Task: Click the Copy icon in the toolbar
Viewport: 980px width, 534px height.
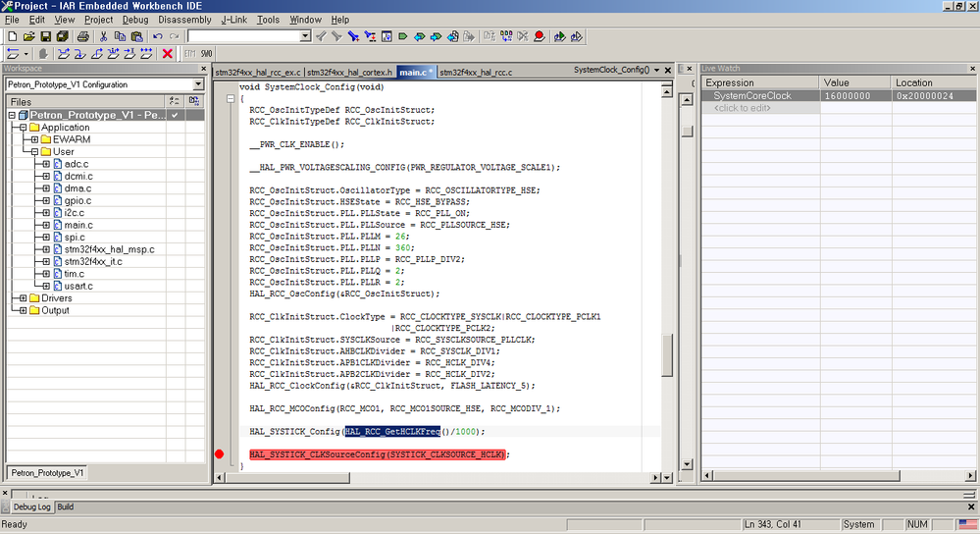Action: (x=120, y=36)
